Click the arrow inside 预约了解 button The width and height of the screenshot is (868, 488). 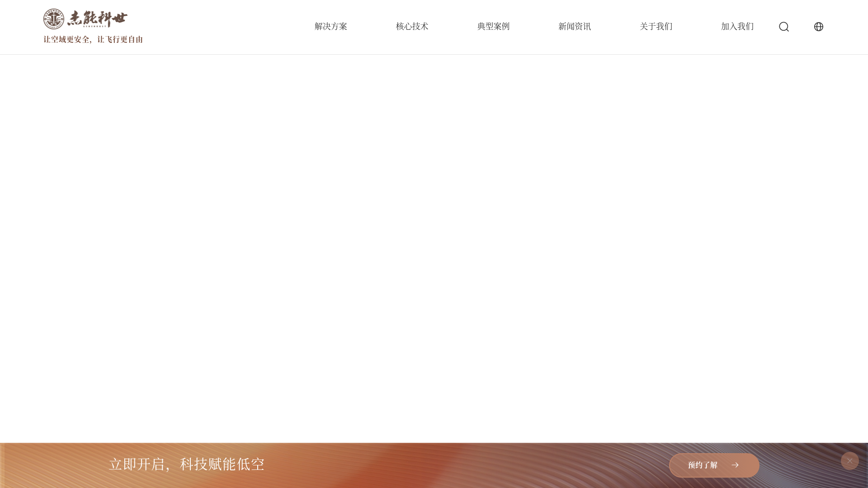tap(735, 465)
